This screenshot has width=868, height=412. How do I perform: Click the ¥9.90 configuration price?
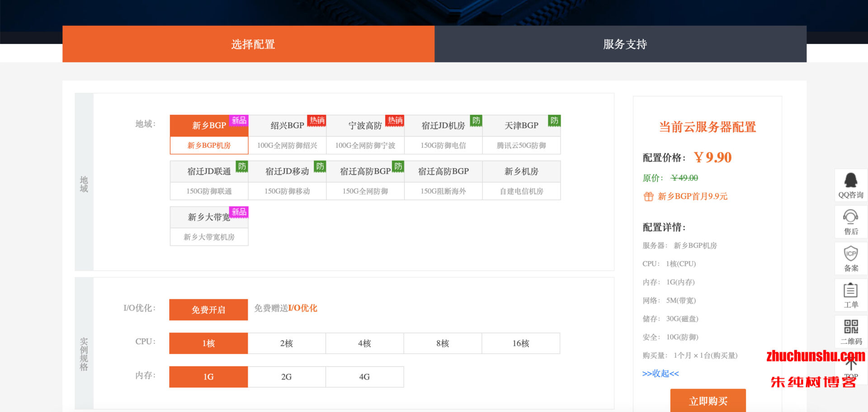coord(713,157)
